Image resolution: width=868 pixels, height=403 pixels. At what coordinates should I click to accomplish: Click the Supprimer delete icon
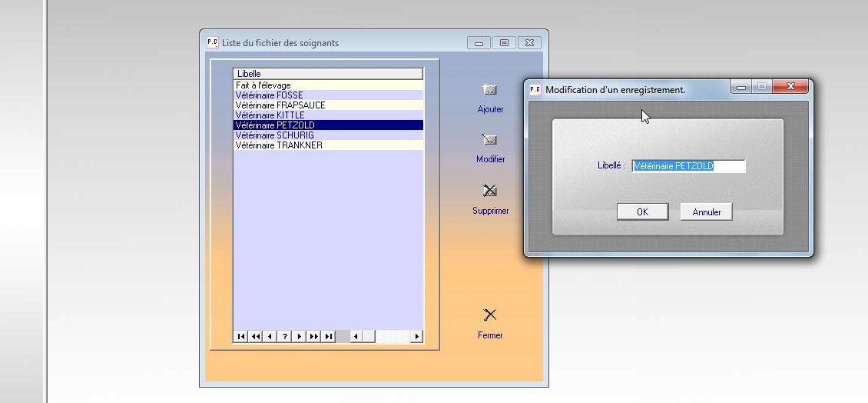[x=489, y=191]
